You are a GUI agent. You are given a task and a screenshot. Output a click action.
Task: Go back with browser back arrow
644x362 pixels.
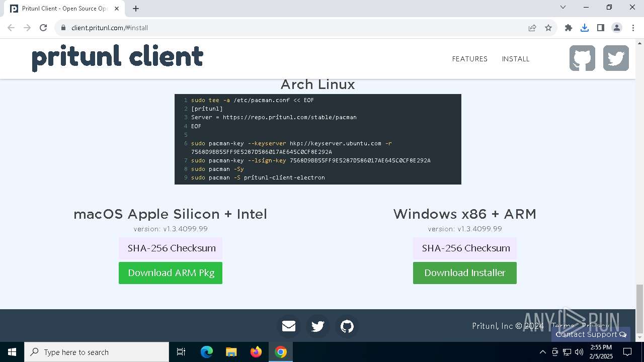click(x=11, y=28)
